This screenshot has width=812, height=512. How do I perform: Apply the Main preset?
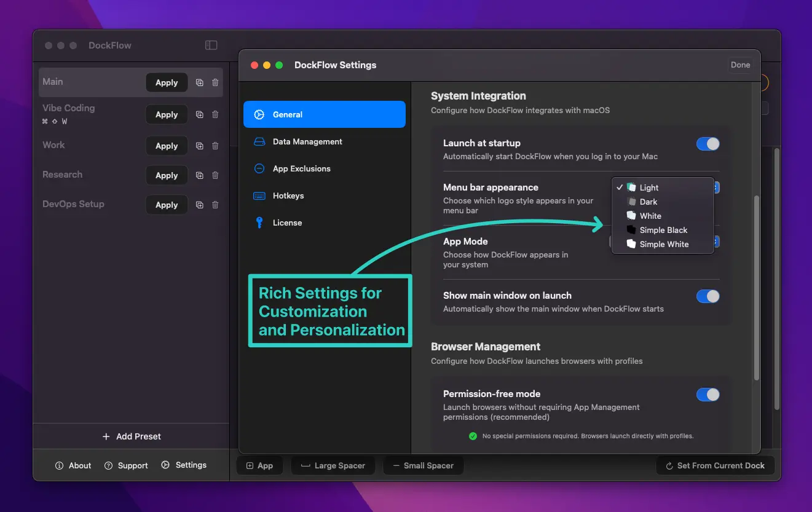167,82
